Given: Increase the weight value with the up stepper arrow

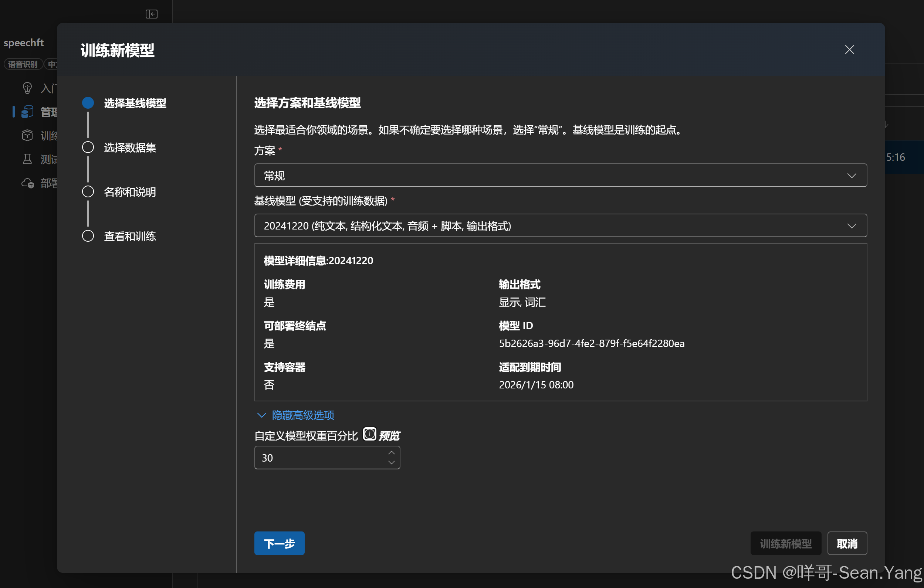Looking at the screenshot, I should [392, 453].
